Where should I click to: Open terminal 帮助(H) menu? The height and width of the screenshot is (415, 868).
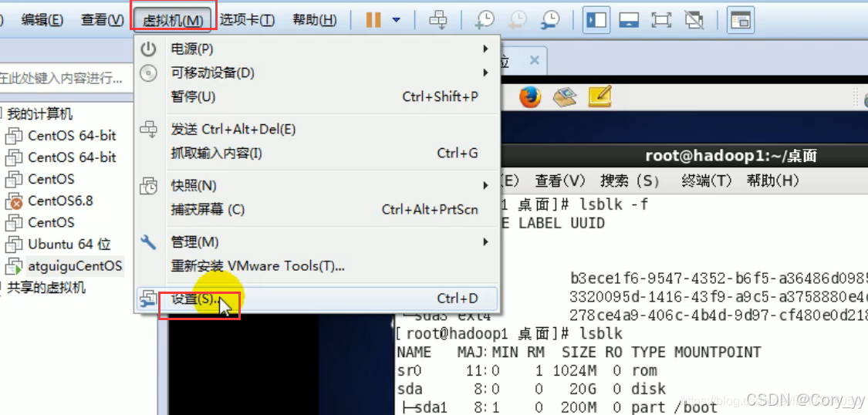click(x=773, y=181)
